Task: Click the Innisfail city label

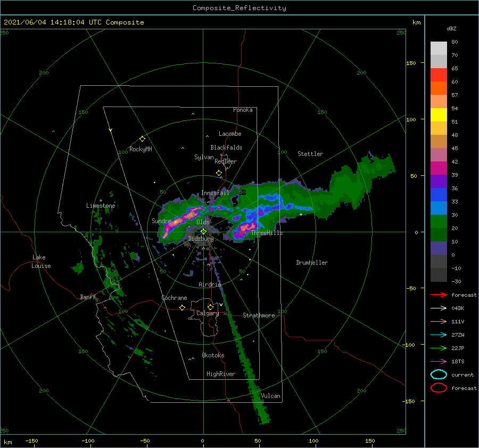Action: [215, 193]
